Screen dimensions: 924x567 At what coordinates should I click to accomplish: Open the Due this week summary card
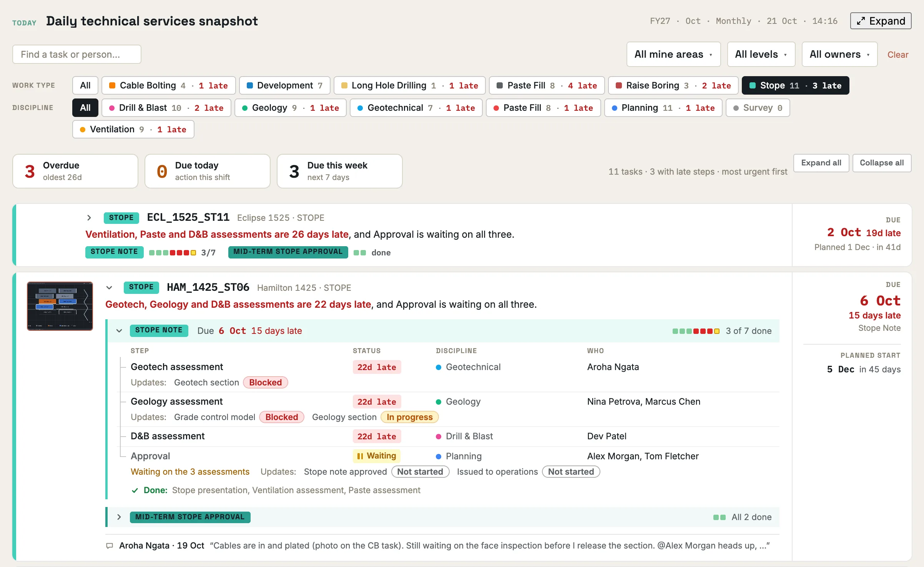point(339,171)
